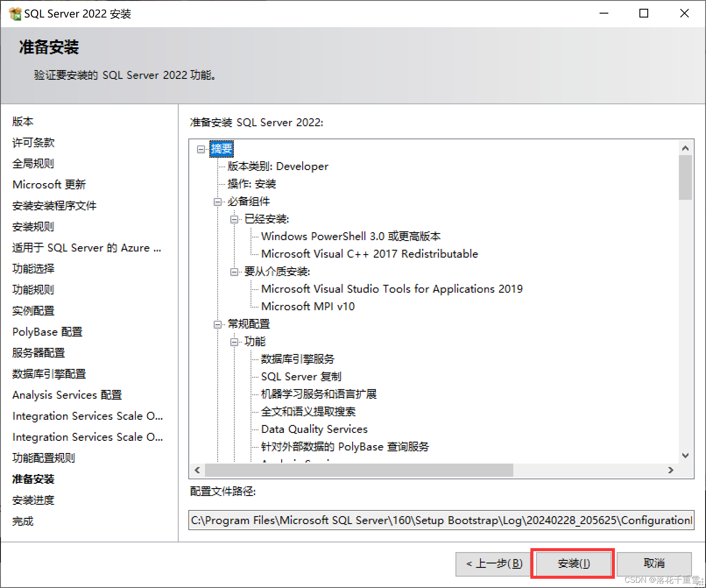Click horizontal scroll left arrow

click(197, 470)
